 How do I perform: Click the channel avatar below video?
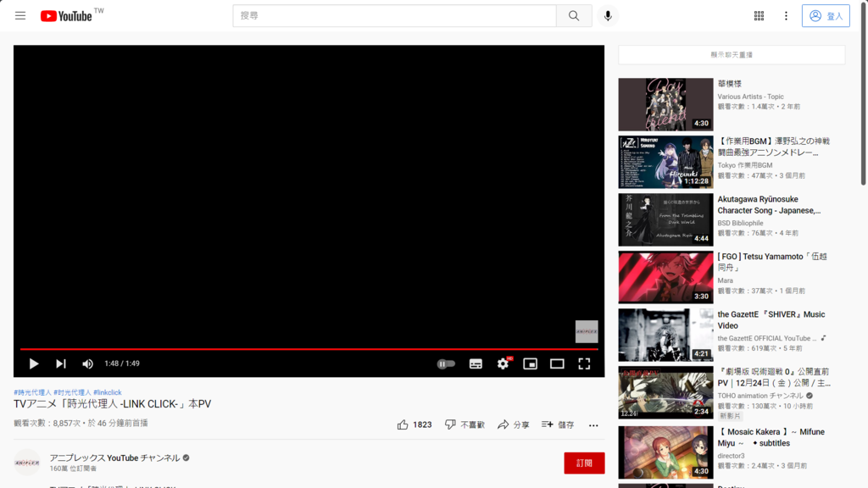[x=27, y=463]
